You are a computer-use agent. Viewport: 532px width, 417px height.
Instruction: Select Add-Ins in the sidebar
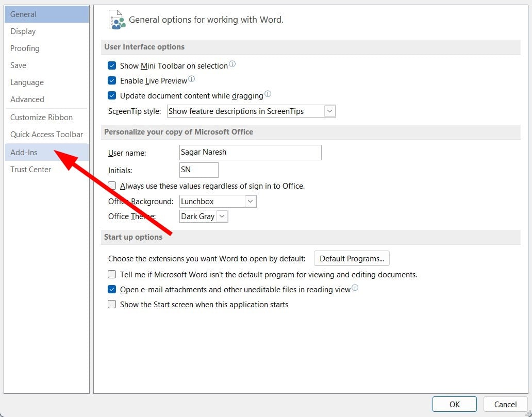click(46, 153)
